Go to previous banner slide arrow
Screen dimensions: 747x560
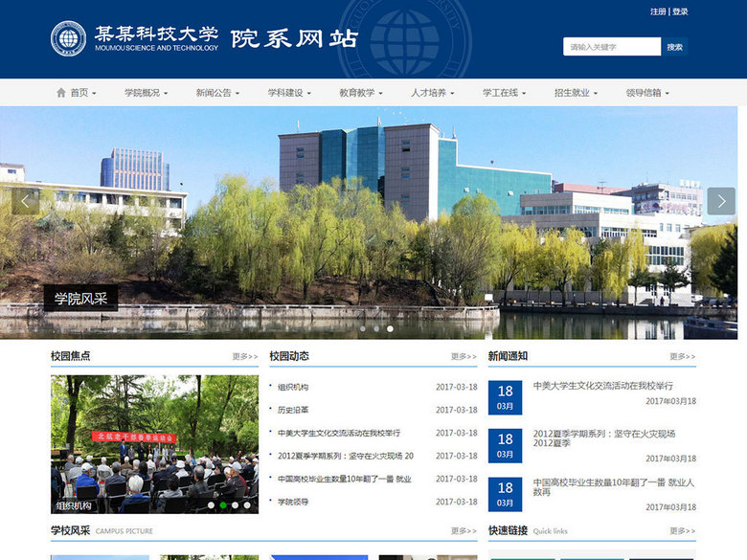point(25,201)
